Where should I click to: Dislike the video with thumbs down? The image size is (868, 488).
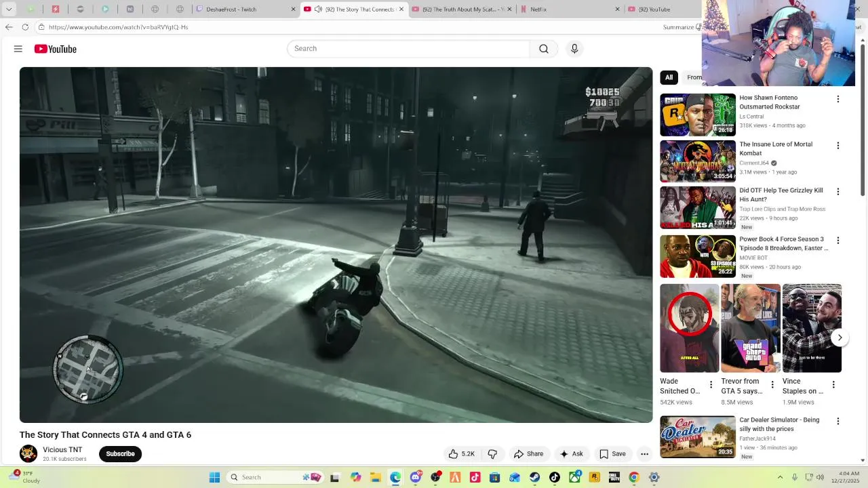pyautogui.click(x=492, y=454)
